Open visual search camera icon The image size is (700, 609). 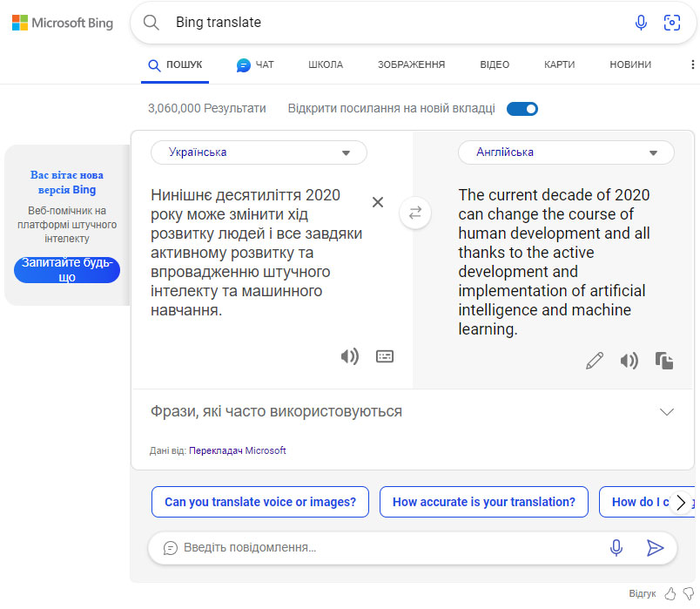(672, 23)
